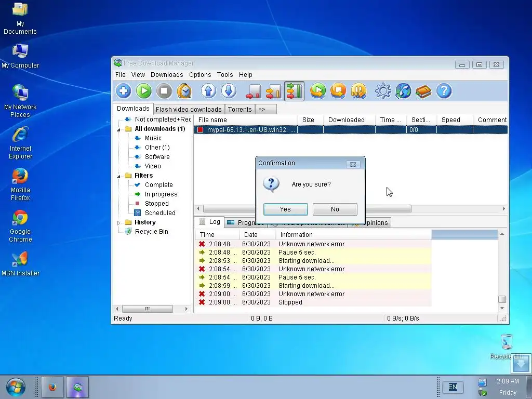Collapse the Filters tree node
This screenshot has width=532, height=399.
118,176
